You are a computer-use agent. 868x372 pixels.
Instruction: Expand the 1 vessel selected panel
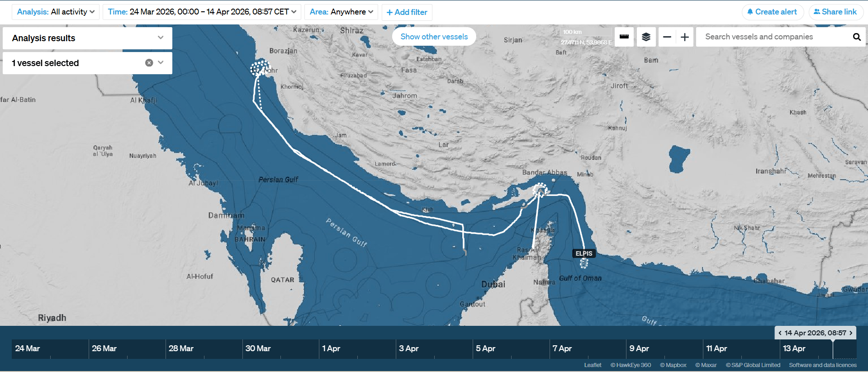coord(161,63)
